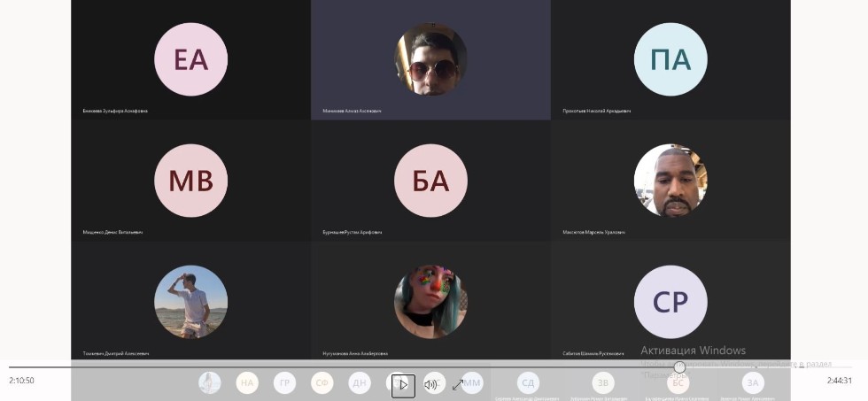Click the ГР avatar in bottom strip

(284, 383)
